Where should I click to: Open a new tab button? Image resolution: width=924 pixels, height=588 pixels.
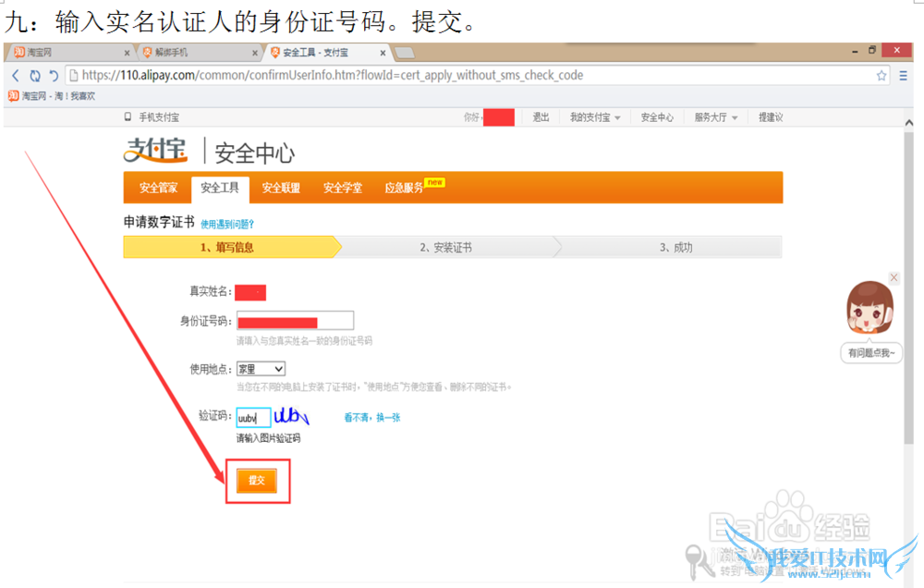pyautogui.click(x=405, y=53)
